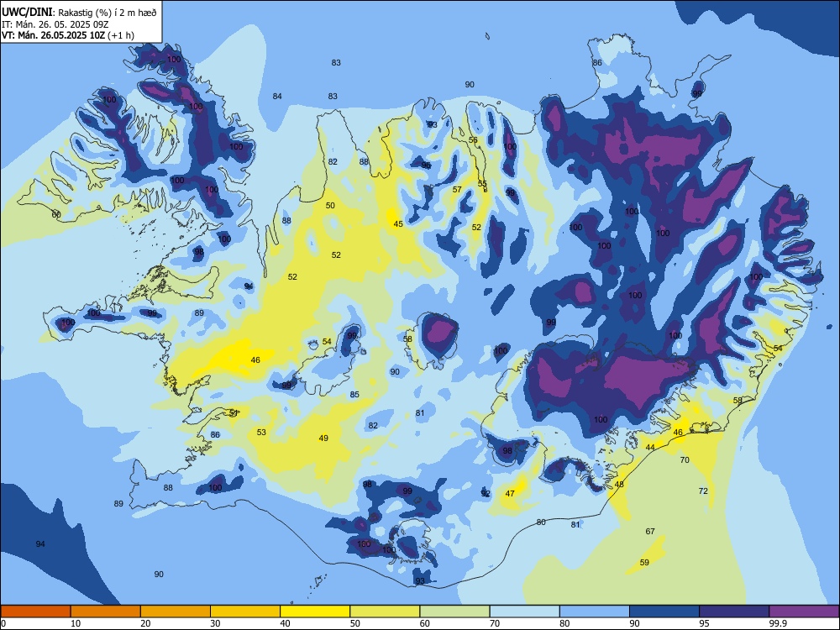Select the pale blue 70–80 legend swatch
This screenshot has width=840, height=630.
[525, 612]
